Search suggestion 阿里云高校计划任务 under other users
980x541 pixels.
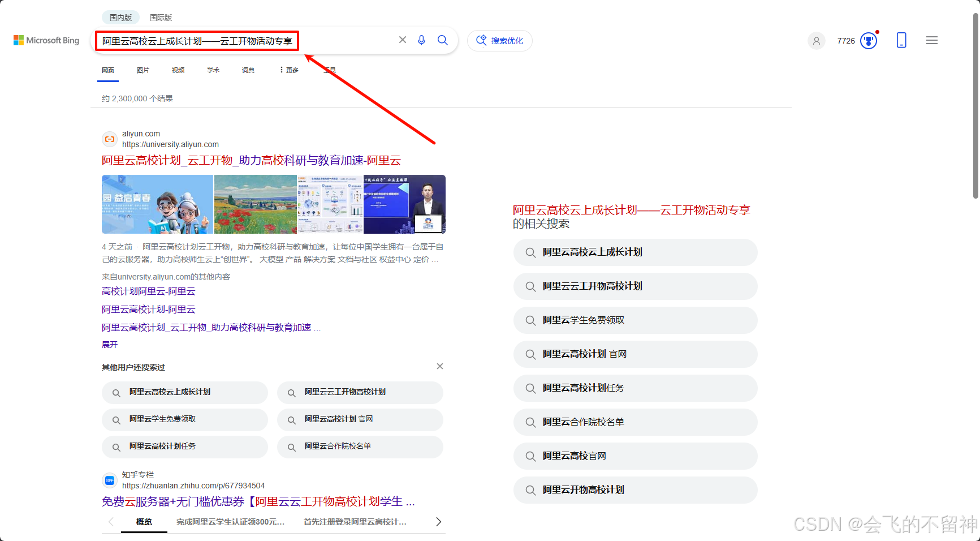pyautogui.click(x=185, y=446)
